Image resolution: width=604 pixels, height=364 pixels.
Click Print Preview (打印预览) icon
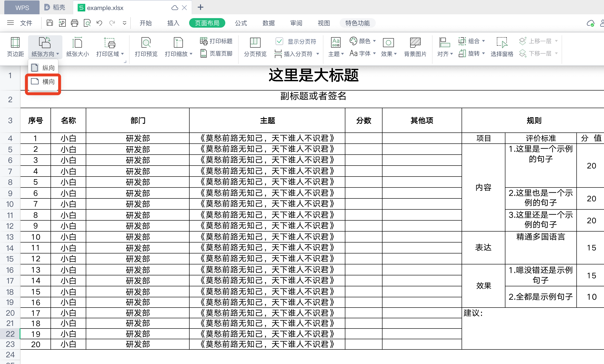click(x=146, y=43)
